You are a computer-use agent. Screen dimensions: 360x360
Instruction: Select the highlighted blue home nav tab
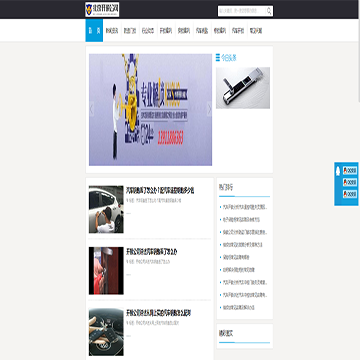(94, 30)
